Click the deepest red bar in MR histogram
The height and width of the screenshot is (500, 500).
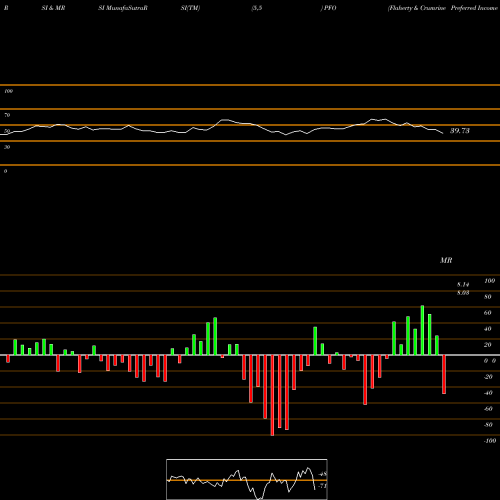pyautogui.click(x=272, y=395)
